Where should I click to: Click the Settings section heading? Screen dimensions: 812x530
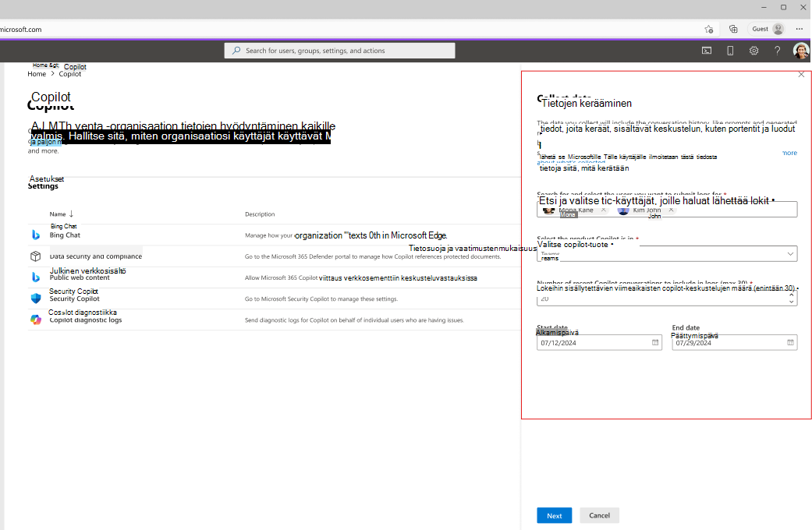(x=43, y=186)
